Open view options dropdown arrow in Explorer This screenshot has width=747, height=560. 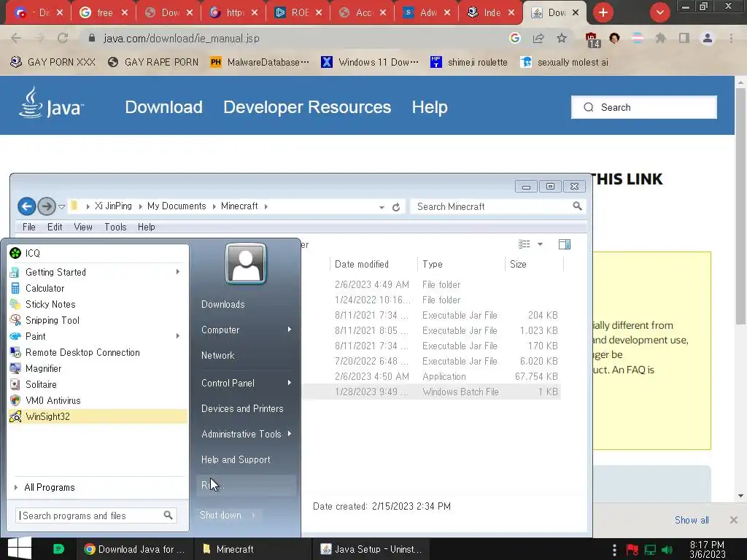[x=541, y=244]
